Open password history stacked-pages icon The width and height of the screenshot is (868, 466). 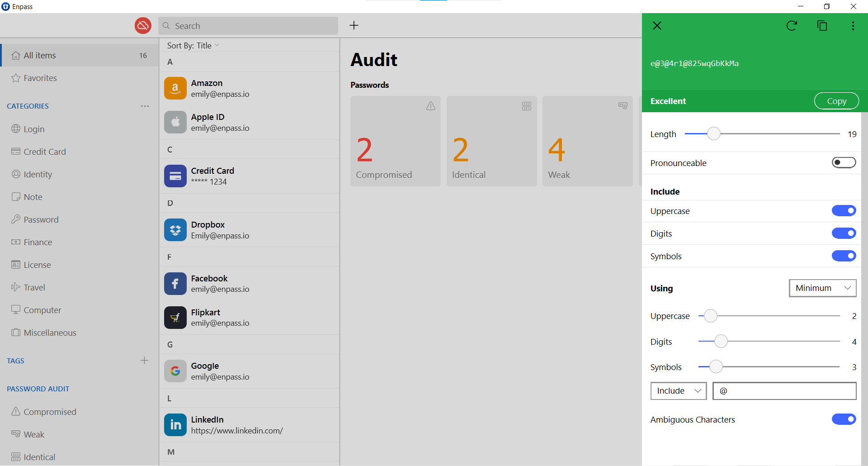[x=822, y=26]
